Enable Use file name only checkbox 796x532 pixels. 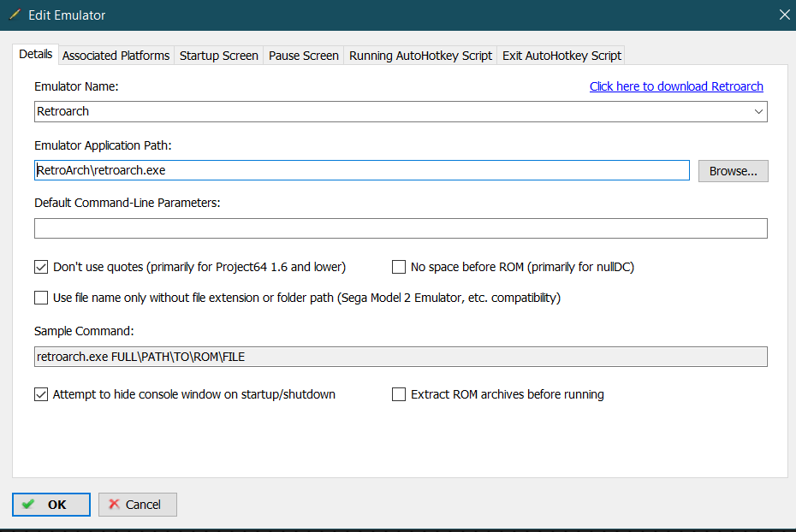41,298
